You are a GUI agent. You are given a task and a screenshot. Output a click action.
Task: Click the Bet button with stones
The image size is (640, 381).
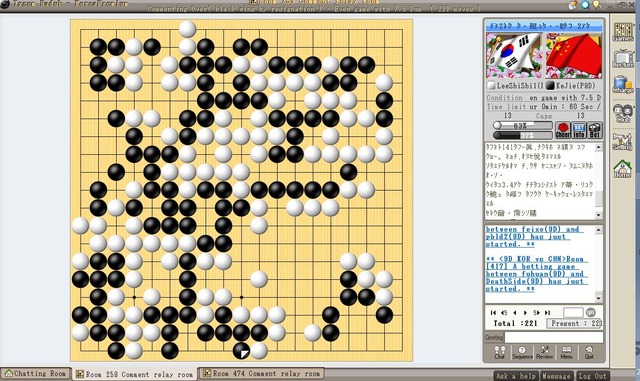click(595, 130)
